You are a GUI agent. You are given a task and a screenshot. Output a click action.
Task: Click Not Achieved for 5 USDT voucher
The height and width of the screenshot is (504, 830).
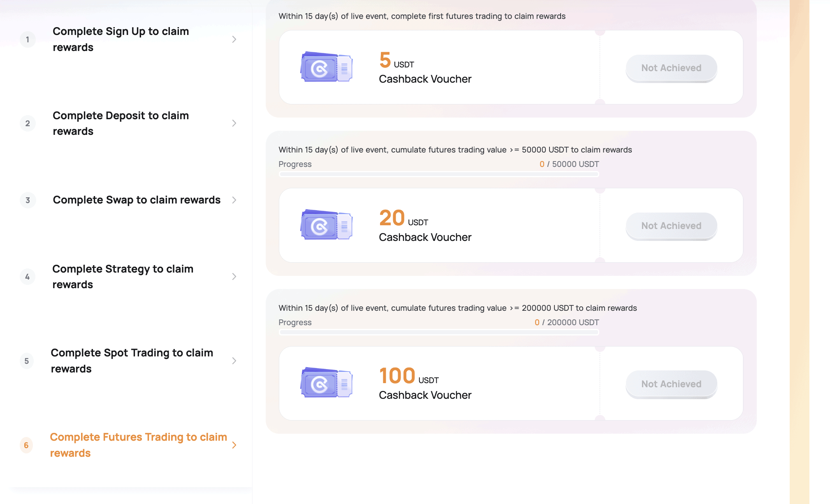(x=671, y=68)
